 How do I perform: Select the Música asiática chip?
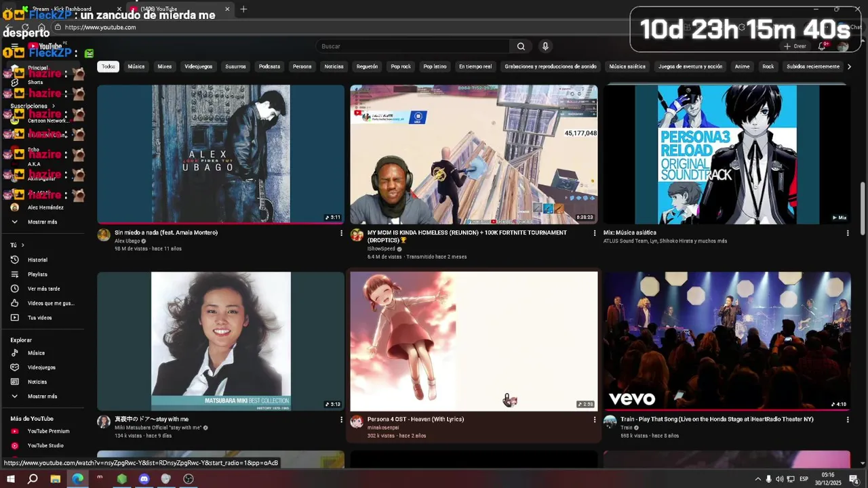click(627, 66)
